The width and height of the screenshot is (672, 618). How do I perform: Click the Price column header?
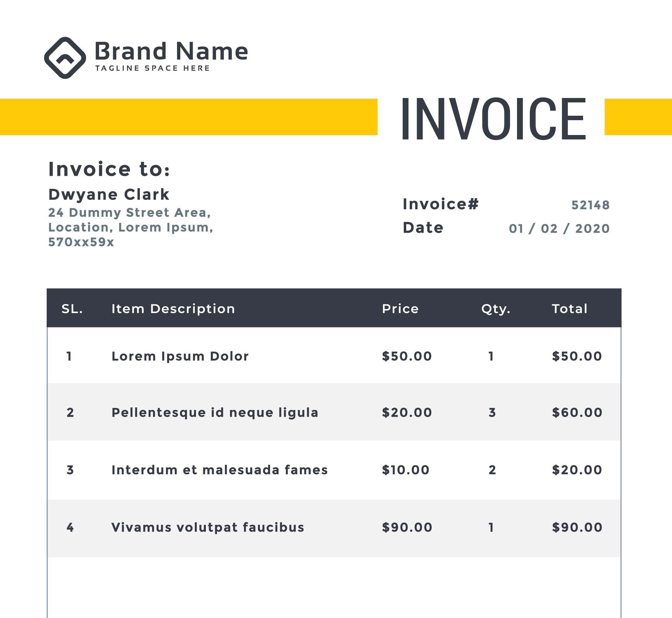point(400,309)
